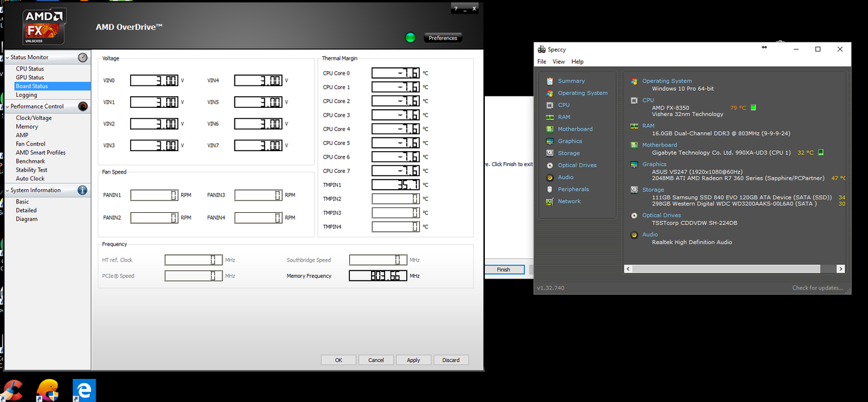This screenshot has width=868, height=402.
Task: Click the Preferences button in AMD OverDrive
Action: [x=443, y=38]
